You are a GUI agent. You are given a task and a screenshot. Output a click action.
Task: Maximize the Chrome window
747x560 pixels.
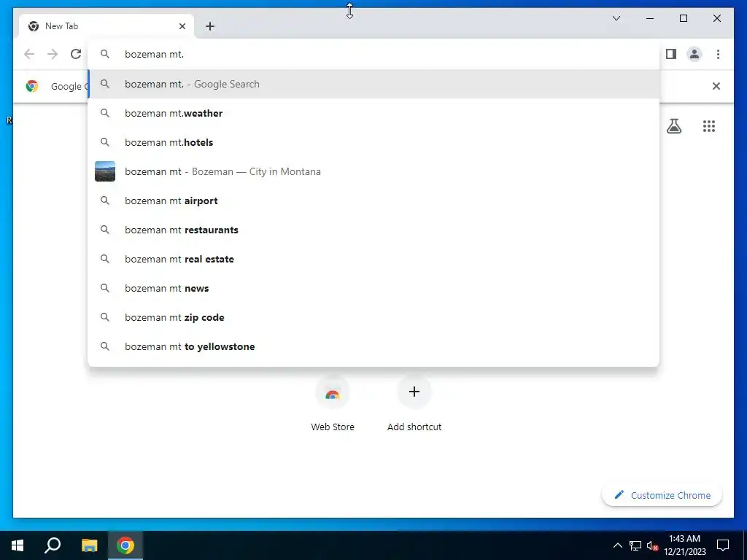[x=683, y=18]
